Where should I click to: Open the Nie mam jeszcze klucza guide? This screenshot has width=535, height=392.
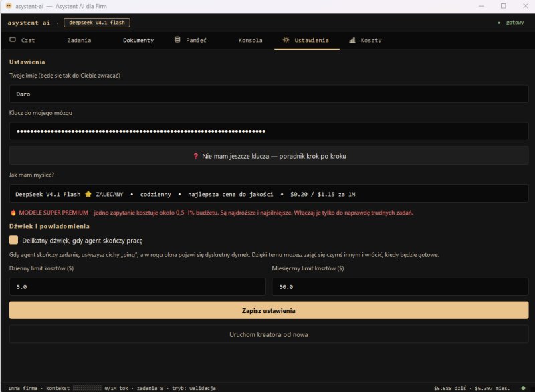(269, 156)
